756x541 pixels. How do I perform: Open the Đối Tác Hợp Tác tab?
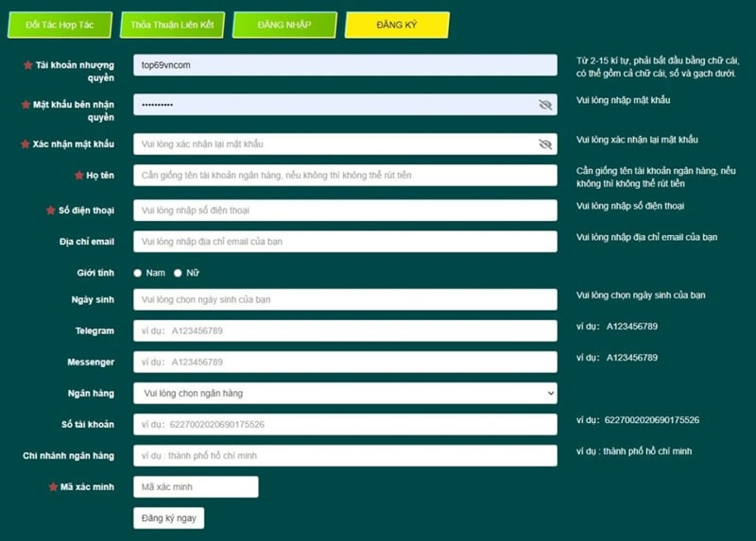pyautogui.click(x=60, y=25)
